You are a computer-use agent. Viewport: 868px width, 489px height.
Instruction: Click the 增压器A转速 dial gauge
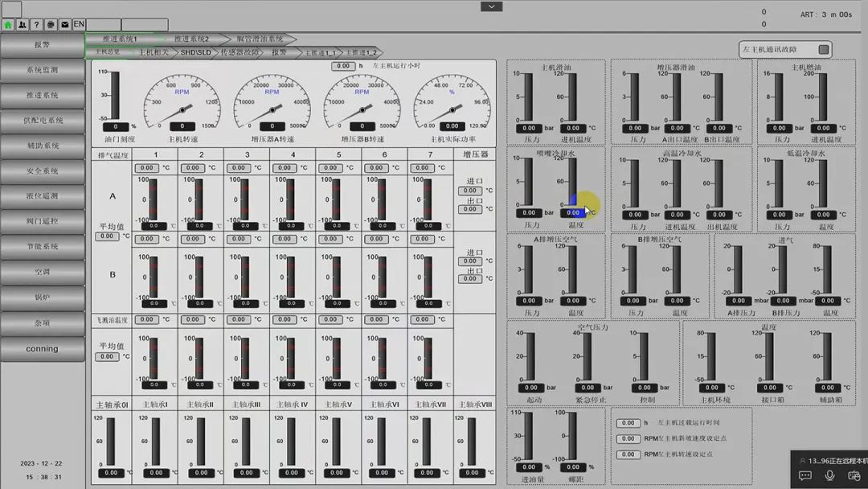(x=272, y=102)
